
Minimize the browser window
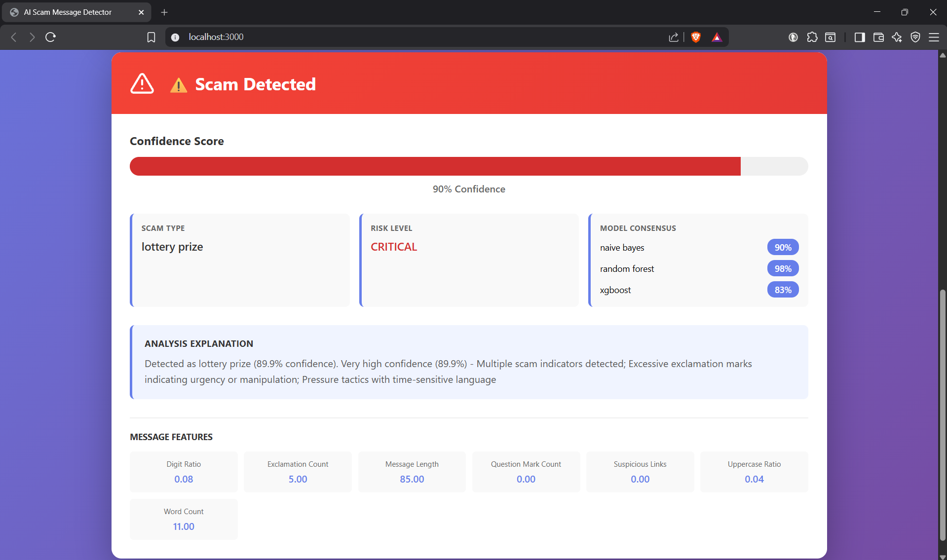pos(877,12)
